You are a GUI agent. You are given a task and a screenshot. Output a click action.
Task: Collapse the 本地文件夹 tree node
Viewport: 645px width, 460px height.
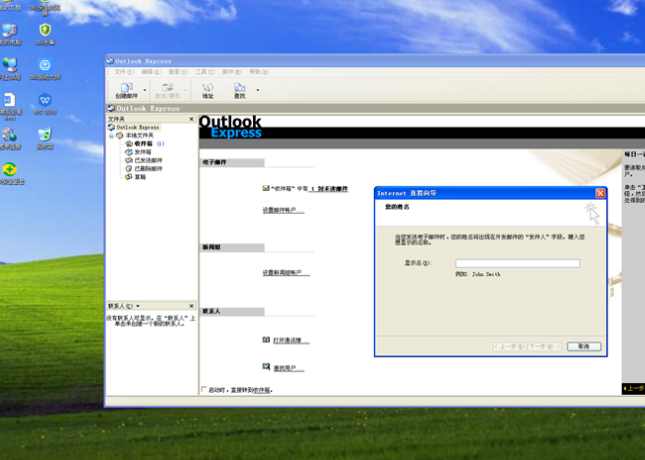coord(111,135)
